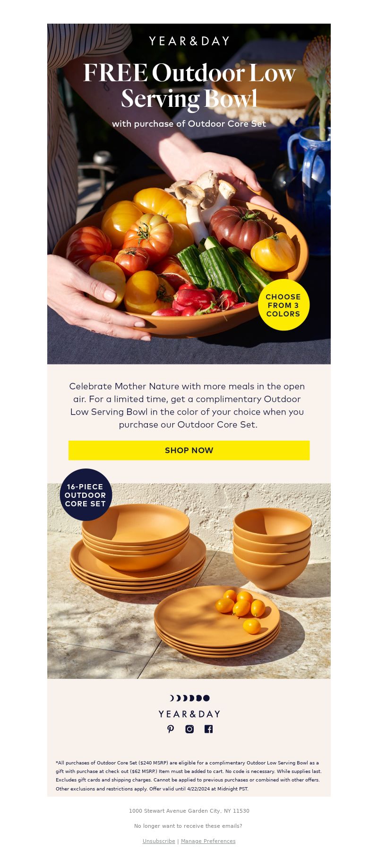The image size is (378, 868).
Task: Click the Unsubscribe link
Action: coord(159,841)
